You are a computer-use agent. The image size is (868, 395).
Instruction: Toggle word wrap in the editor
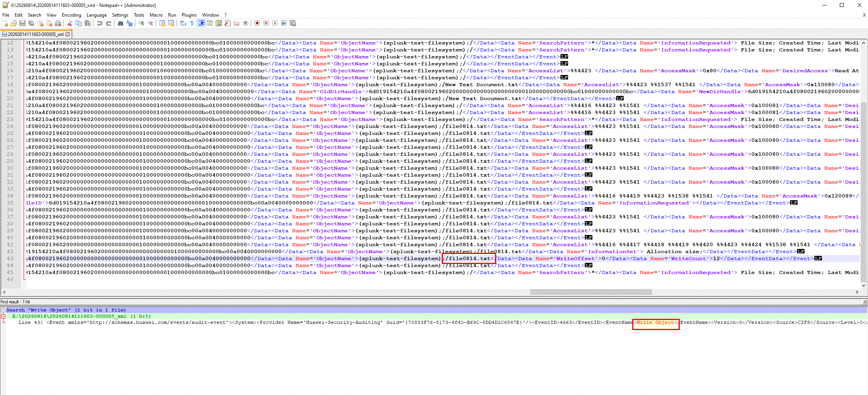(183, 23)
